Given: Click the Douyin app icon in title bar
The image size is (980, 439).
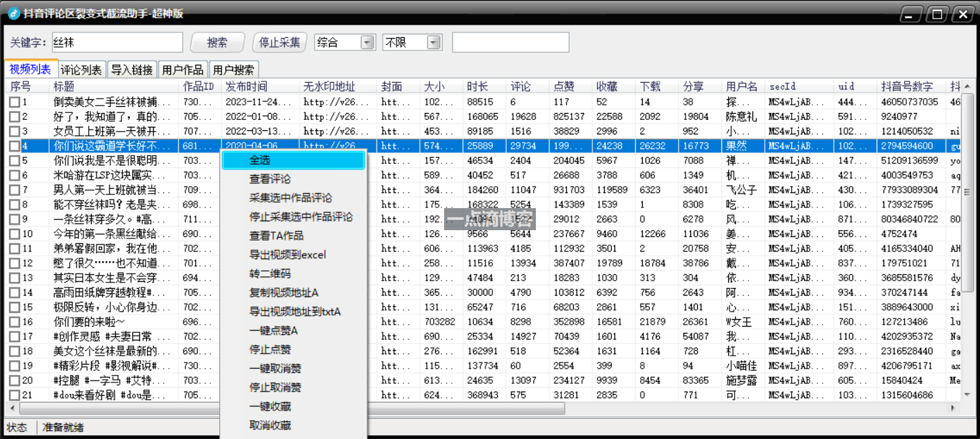Looking at the screenshot, I should [13, 13].
